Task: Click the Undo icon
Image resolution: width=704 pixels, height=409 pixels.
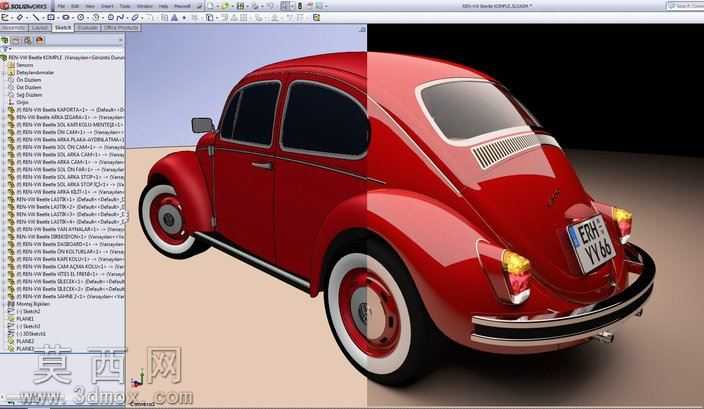Action: tap(270, 6)
